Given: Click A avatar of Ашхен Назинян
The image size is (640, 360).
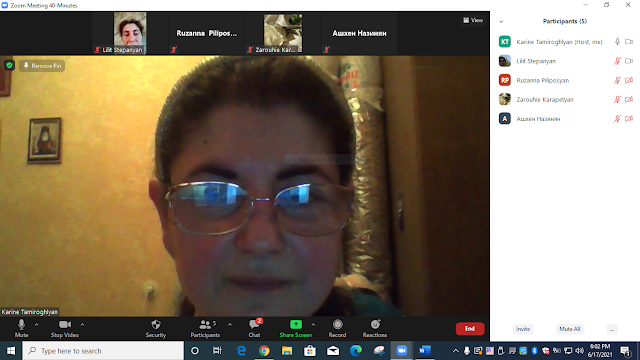Looking at the screenshot, I should tap(505, 118).
